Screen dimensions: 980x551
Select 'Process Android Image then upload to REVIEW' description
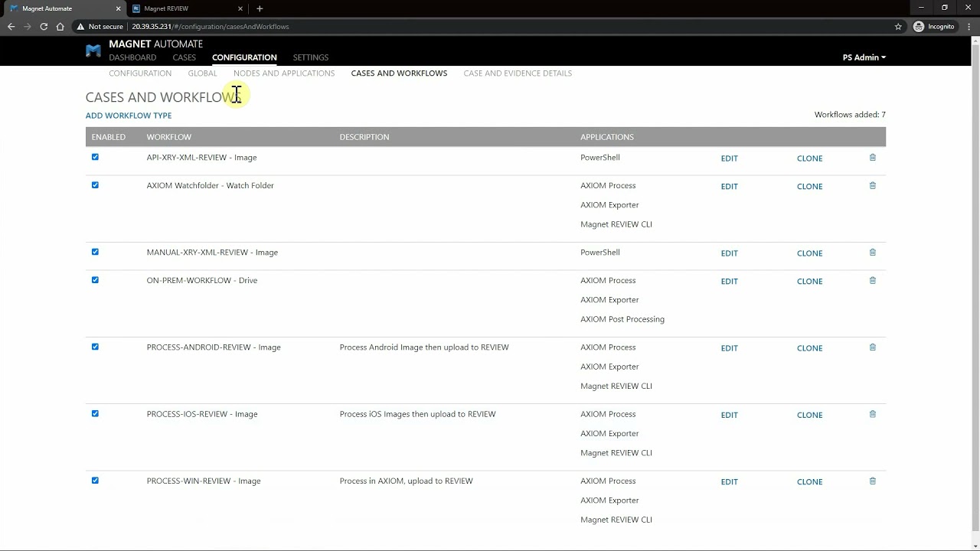(x=424, y=347)
